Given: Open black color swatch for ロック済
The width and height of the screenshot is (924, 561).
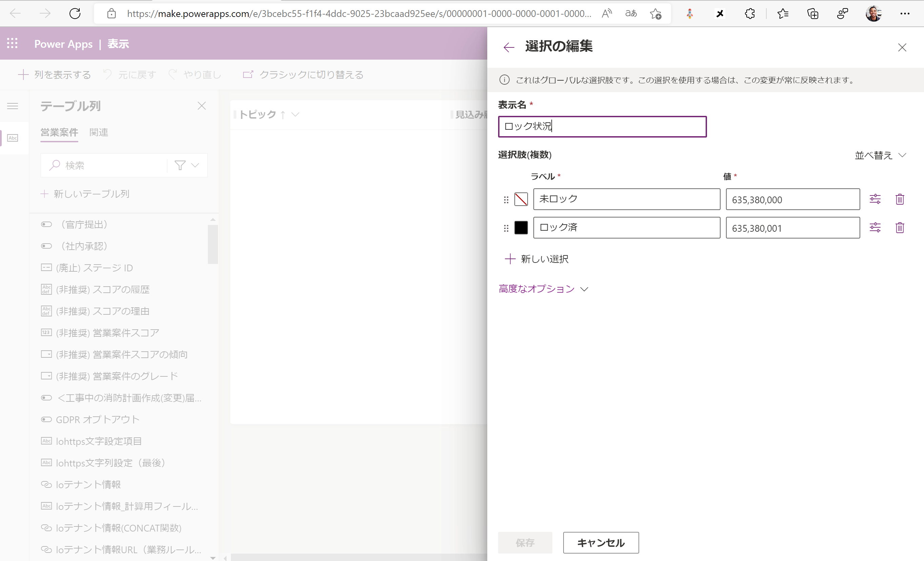Looking at the screenshot, I should click(521, 227).
